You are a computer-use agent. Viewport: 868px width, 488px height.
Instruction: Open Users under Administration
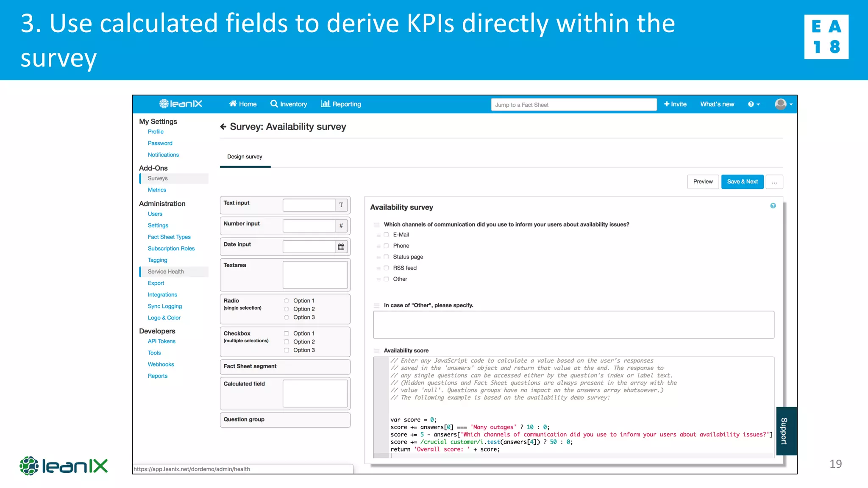click(x=155, y=214)
